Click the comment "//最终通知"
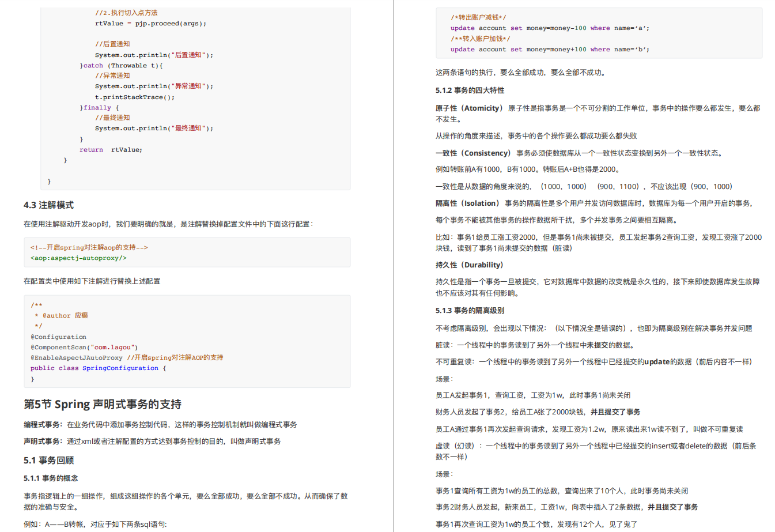 pos(112,118)
